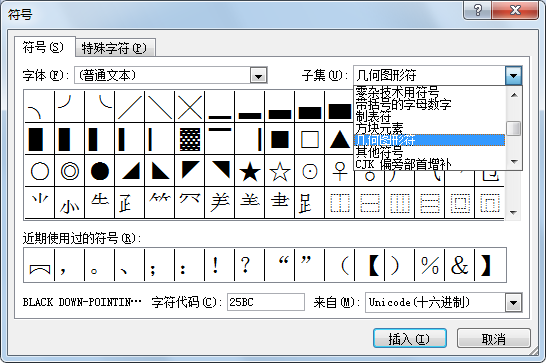Select the right black lenticular bracket 】 recent symbol

click(x=490, y=265)
